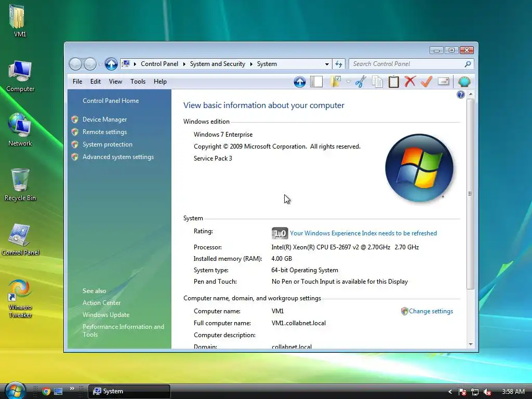The height and width of the screenshot is (399, 532).
Task: Click the scrollbar down arrow
Action: 471,344
